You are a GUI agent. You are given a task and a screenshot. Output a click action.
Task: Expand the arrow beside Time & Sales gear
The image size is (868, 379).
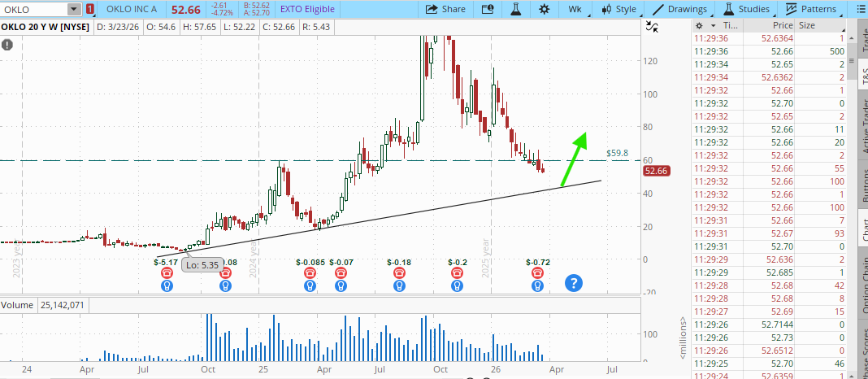[713, 25]
